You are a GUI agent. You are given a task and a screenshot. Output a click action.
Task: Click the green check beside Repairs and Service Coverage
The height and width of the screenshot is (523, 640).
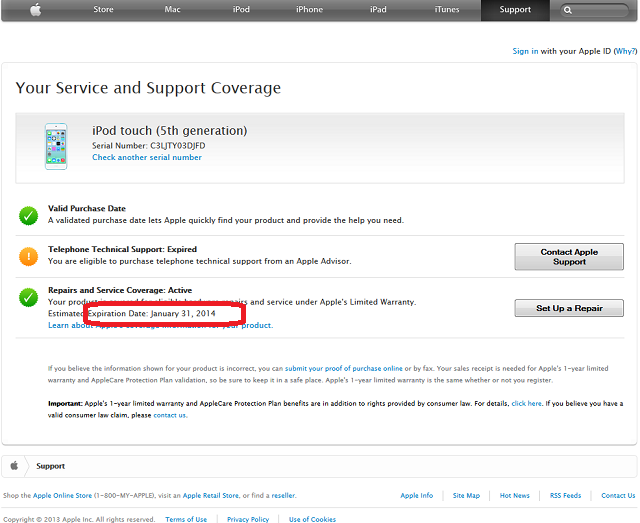coord(29,297)
